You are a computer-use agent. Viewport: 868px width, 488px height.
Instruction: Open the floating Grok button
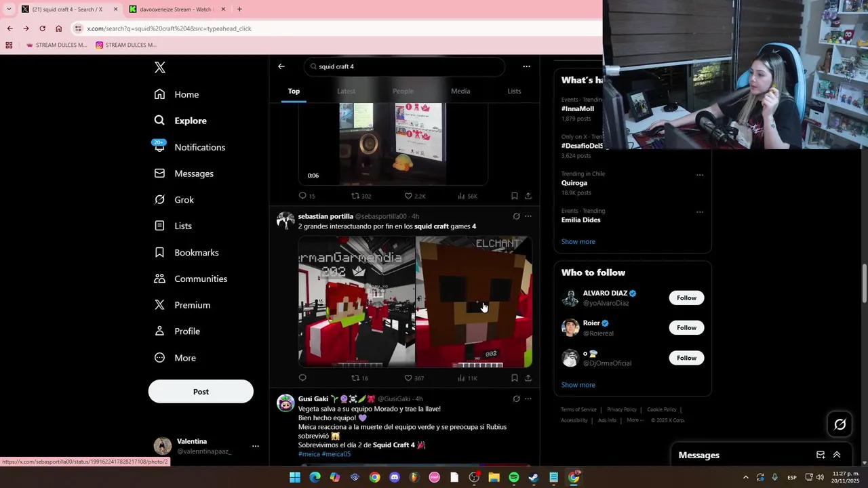[840, 424]
